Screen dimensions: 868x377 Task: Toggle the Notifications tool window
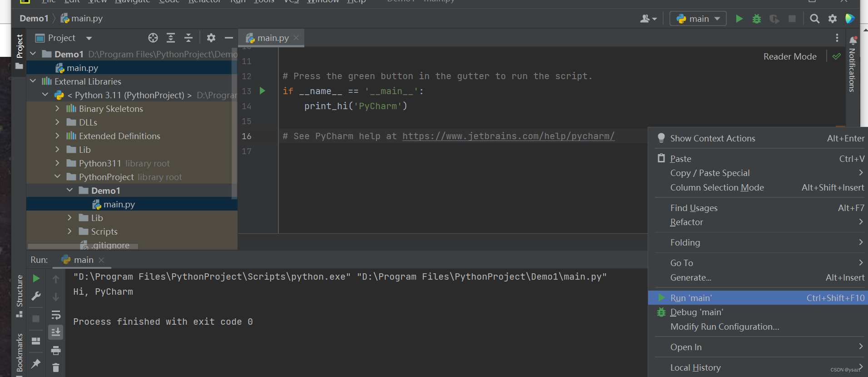pos(852,64)
